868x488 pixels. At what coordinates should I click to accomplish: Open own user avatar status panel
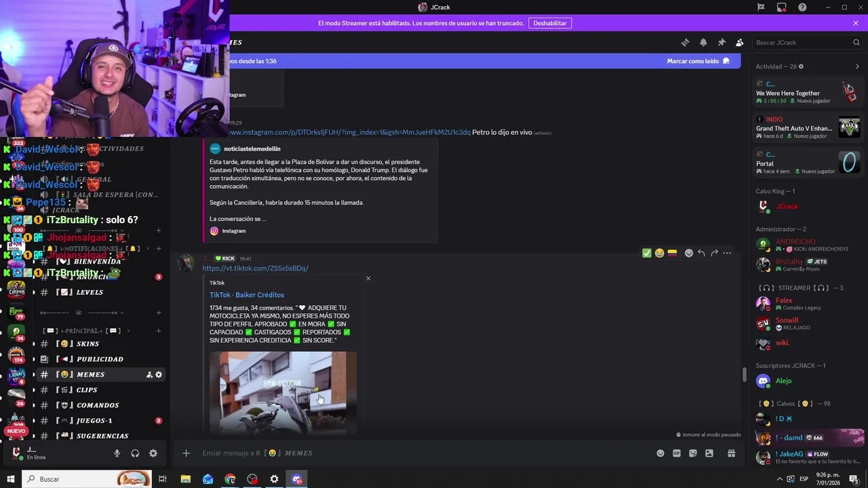click(17, 453)
